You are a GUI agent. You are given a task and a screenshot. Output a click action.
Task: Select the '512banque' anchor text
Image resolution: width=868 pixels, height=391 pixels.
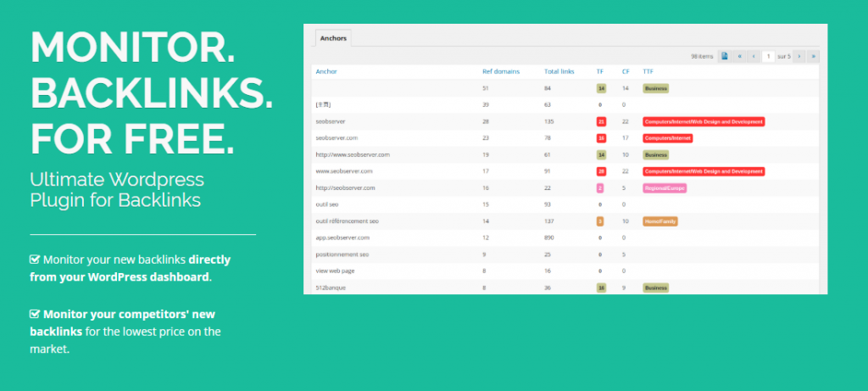[331, 288]
